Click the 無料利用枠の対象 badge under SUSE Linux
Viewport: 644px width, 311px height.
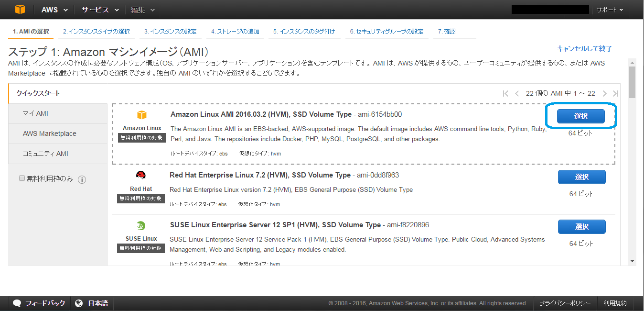(141, 248)
